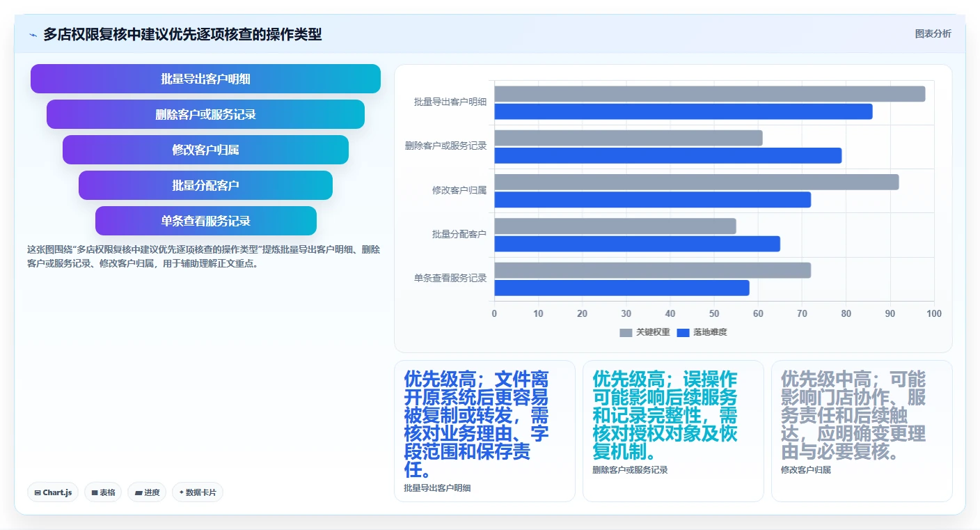980x530 pixels.
Task: Click the 删除客户或服务记录 axis label
Action: [x=446, y=146]
